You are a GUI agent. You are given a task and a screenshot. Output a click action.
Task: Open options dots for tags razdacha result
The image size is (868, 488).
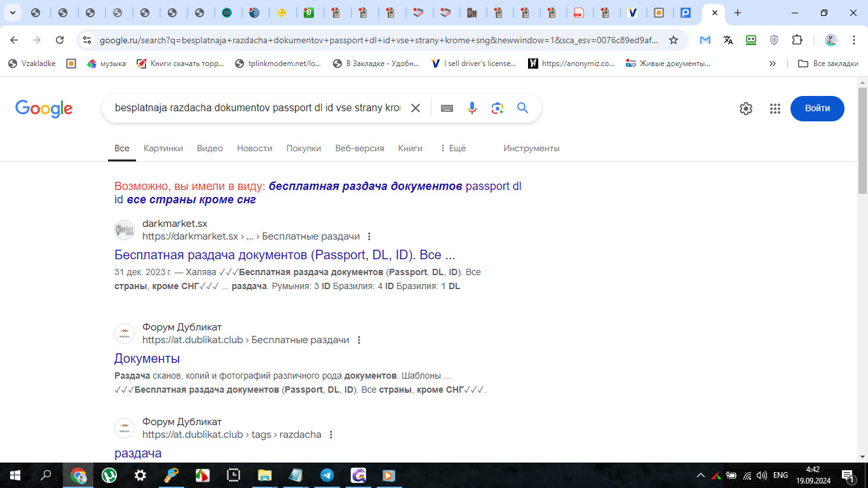point(330,435)
